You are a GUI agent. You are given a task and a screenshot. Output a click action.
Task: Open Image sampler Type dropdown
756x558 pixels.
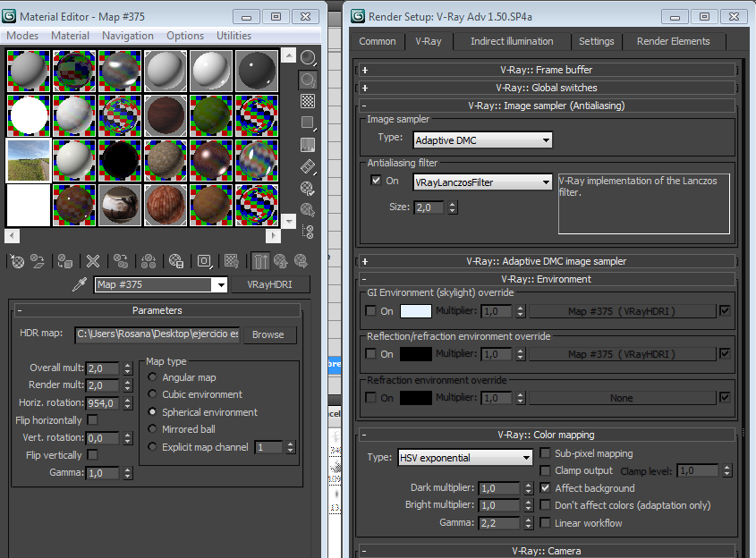(483, 140)
